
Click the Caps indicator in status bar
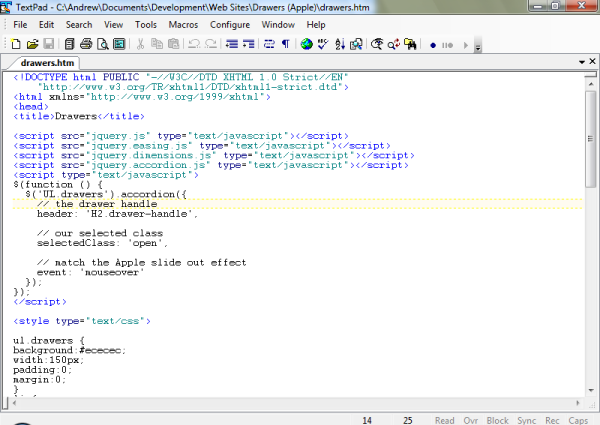coord(578,420)
